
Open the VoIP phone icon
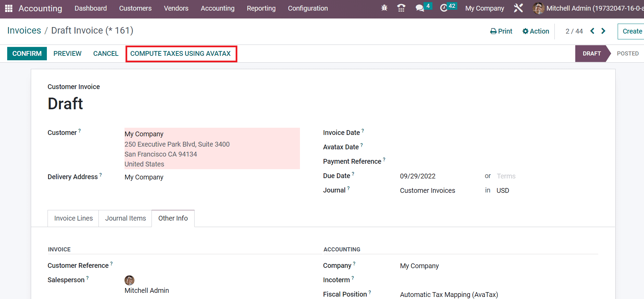pos(401,8)
